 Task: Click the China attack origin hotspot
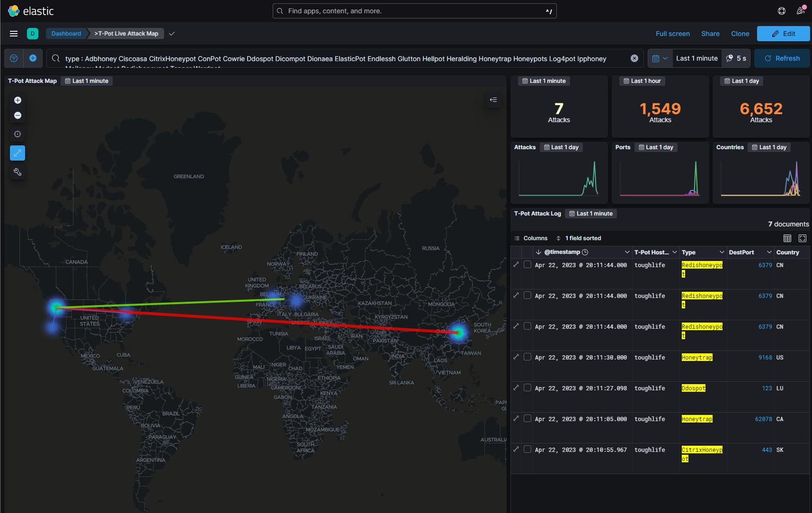click(x=458, y=332)
